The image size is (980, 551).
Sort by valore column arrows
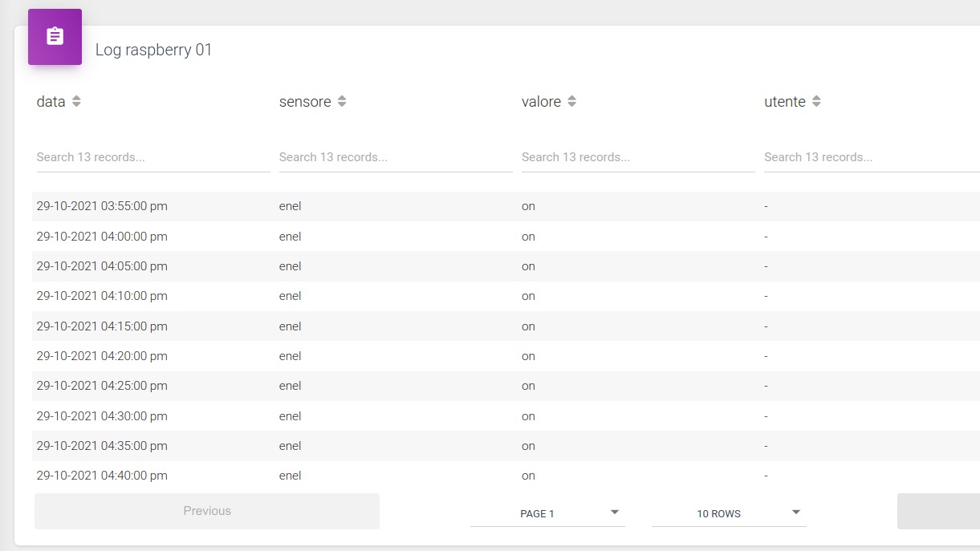coord(571,102)
